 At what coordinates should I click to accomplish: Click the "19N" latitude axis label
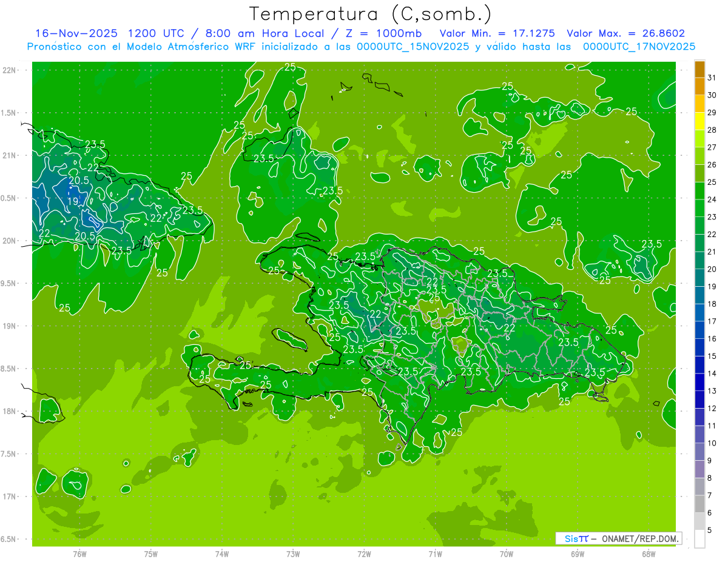(10, 326)
